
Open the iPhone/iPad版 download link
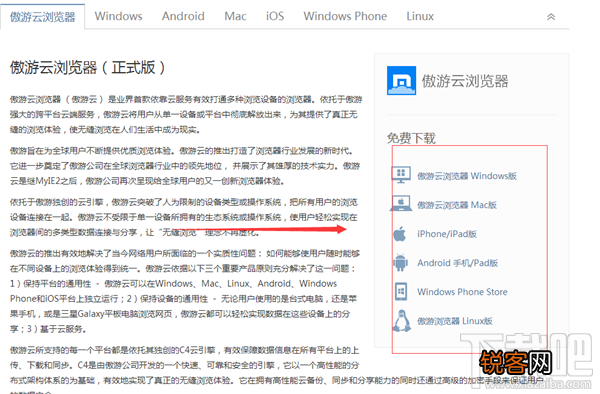pos(447,234)
